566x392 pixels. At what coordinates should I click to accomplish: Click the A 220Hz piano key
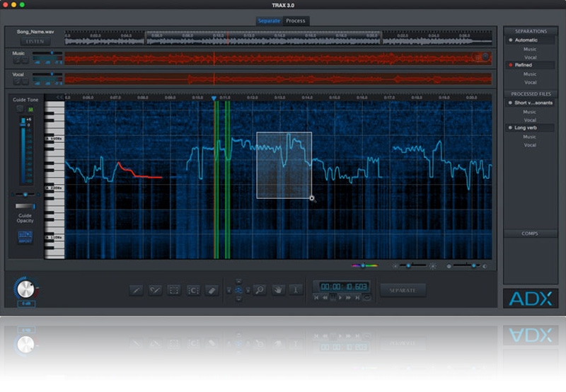(x=54, y=188)
